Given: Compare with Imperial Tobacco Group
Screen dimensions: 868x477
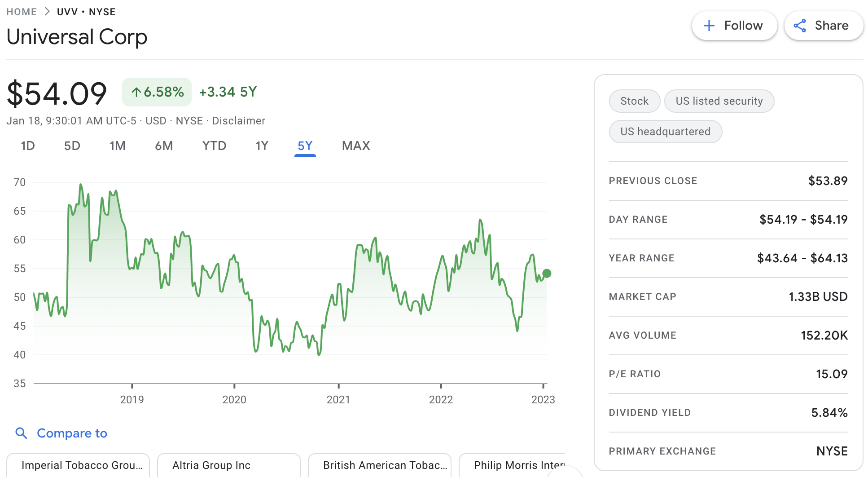Looking at the screenshot, I should click(78, 465).
